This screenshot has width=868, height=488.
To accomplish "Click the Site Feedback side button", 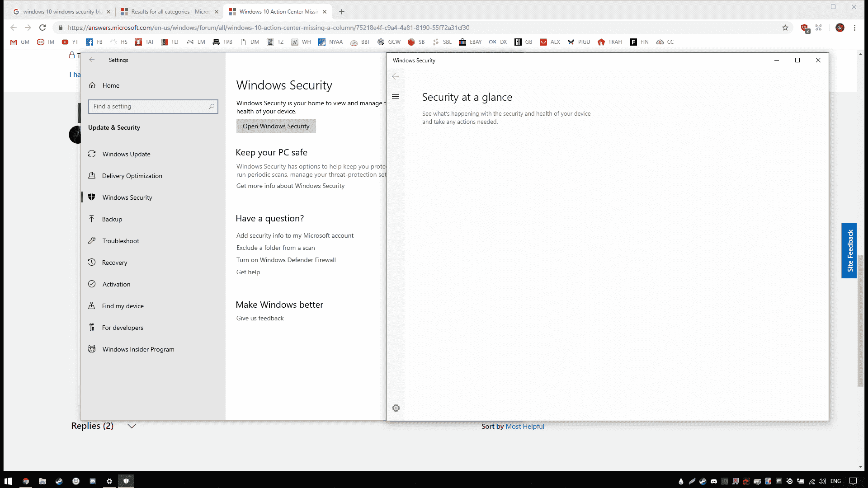I will coord(849,251).
